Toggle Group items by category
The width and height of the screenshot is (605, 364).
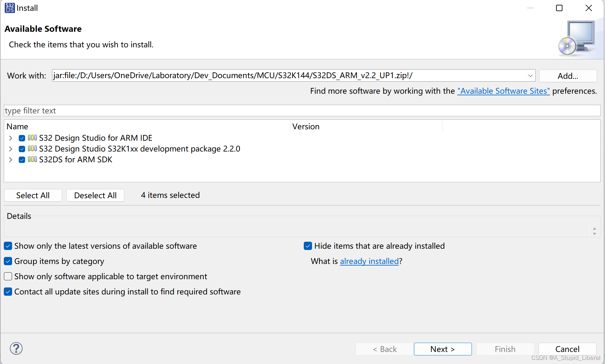click(8, 261)
